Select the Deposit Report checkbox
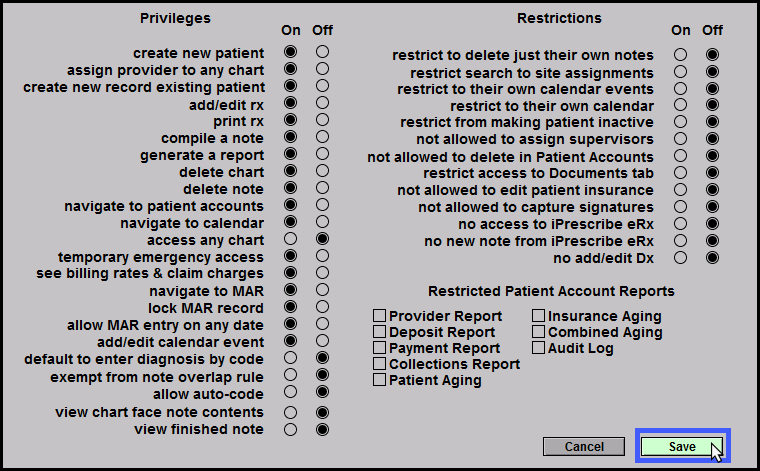Image resolution: width=760 pixels, height=471 pixels. point(379,332)
